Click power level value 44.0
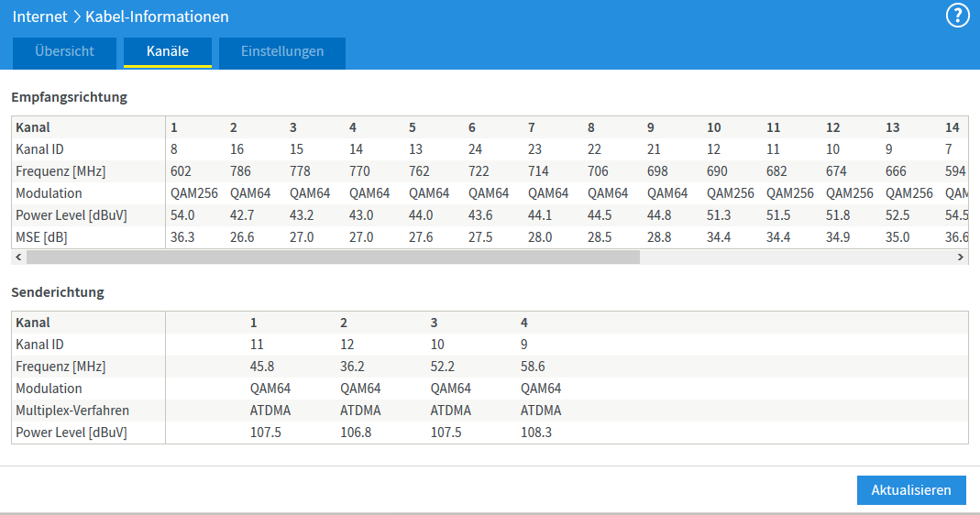Viewport: 980px width, 515px height. (x=421, y=215)
